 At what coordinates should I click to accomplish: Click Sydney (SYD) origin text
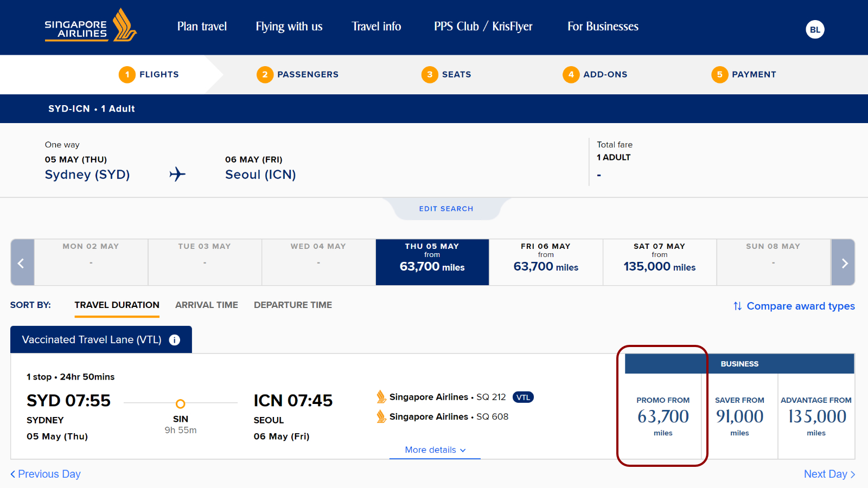tap(87, 175)
